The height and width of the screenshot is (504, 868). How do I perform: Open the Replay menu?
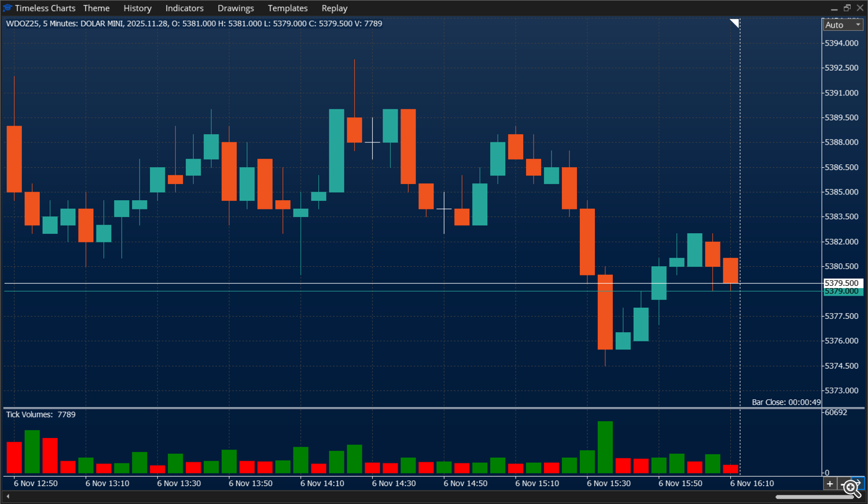[x=334, y=8]
